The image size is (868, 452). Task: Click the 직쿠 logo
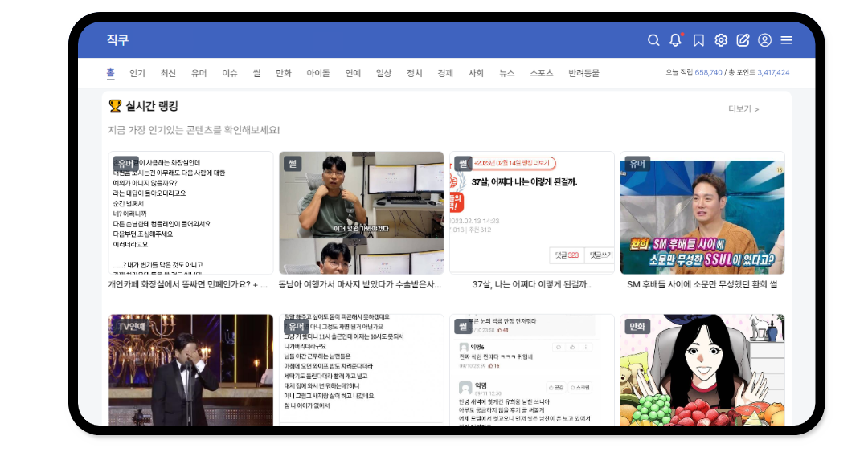117,40
